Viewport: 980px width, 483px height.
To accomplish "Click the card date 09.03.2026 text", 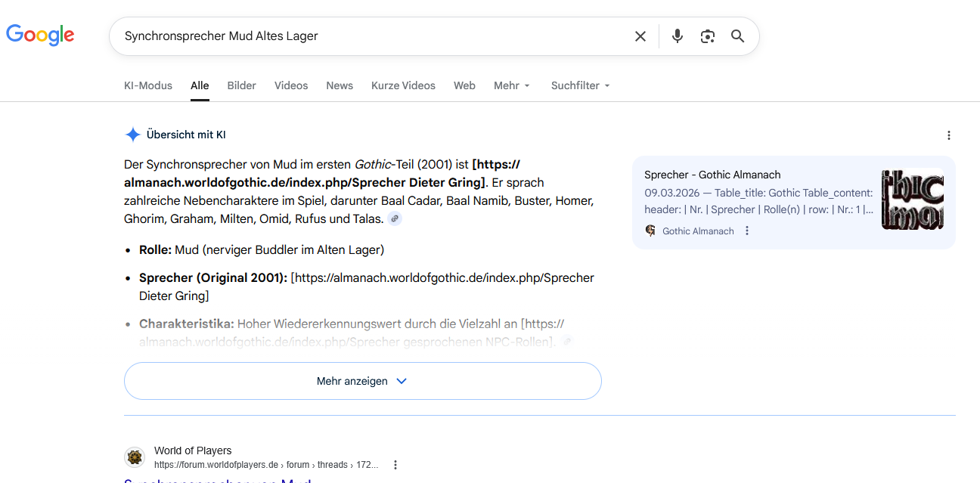I will (671, 193).
